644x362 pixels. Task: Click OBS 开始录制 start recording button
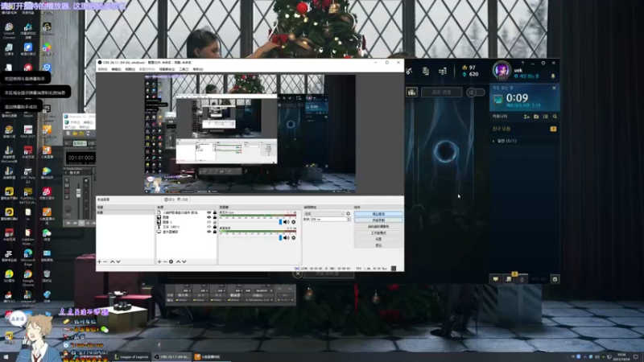(378, 220)
